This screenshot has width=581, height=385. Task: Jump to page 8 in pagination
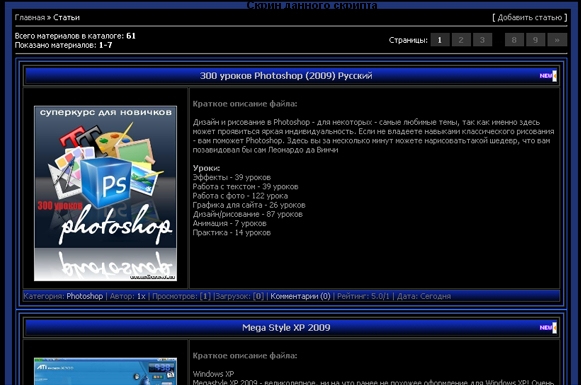(514, 40)
